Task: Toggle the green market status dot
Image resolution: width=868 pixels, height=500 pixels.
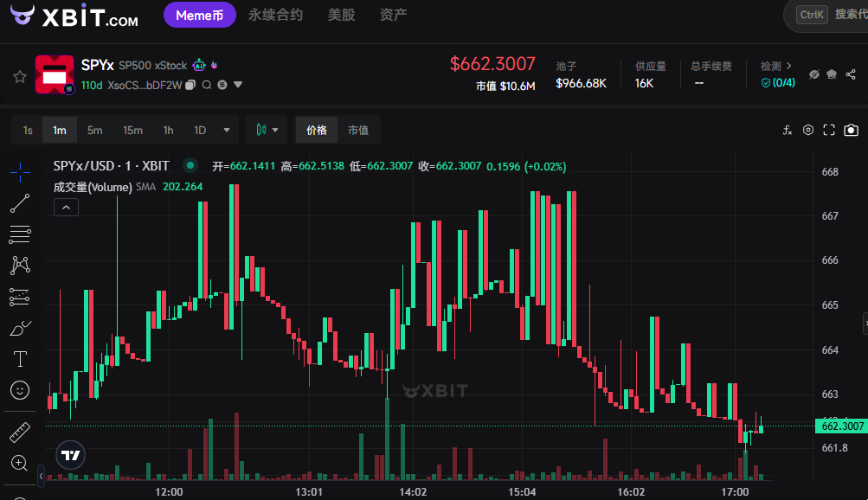Action: (x=190, y=165)
